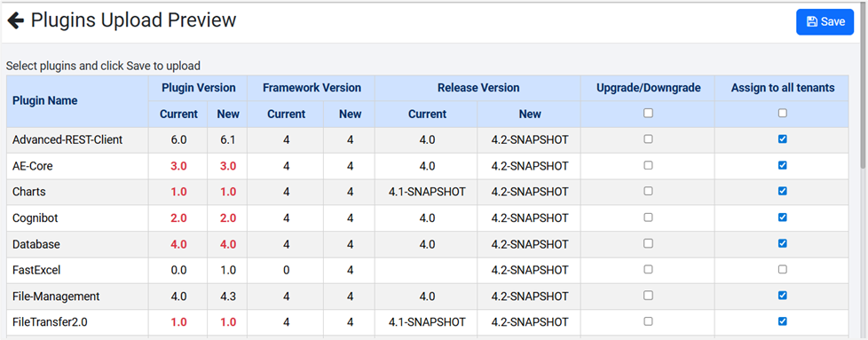Check Upgrade/Downgrade for Charts
The width and height of the screenshot is (868, 340).
(648, 191)
